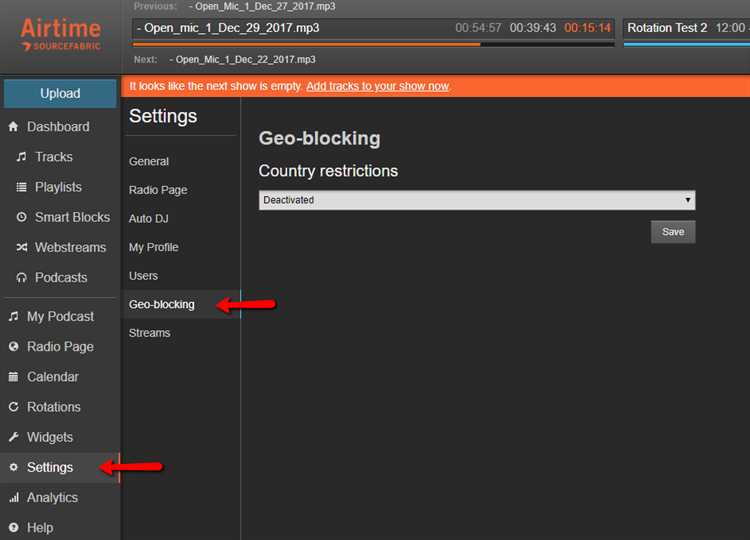Screen dimensions: 750x540
Task: Open Widgets label in sidebar
Action: coord(50,437)
